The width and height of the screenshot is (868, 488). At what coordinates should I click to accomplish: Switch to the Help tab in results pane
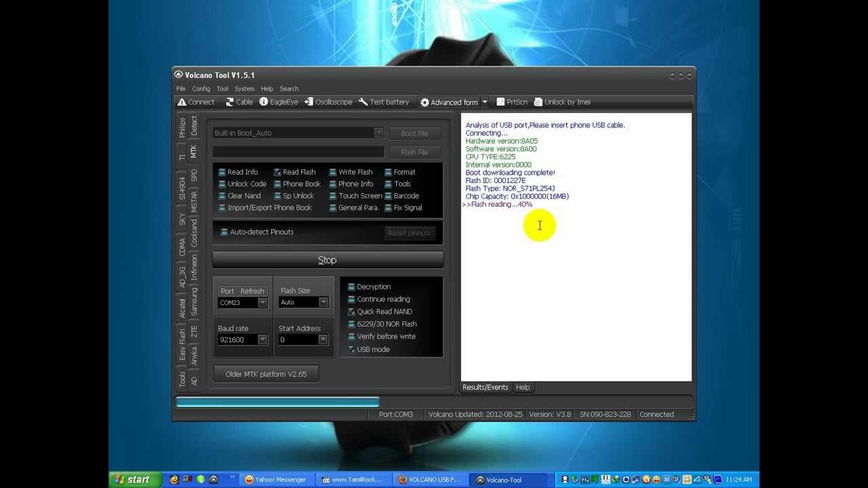(x=522, y=387)
